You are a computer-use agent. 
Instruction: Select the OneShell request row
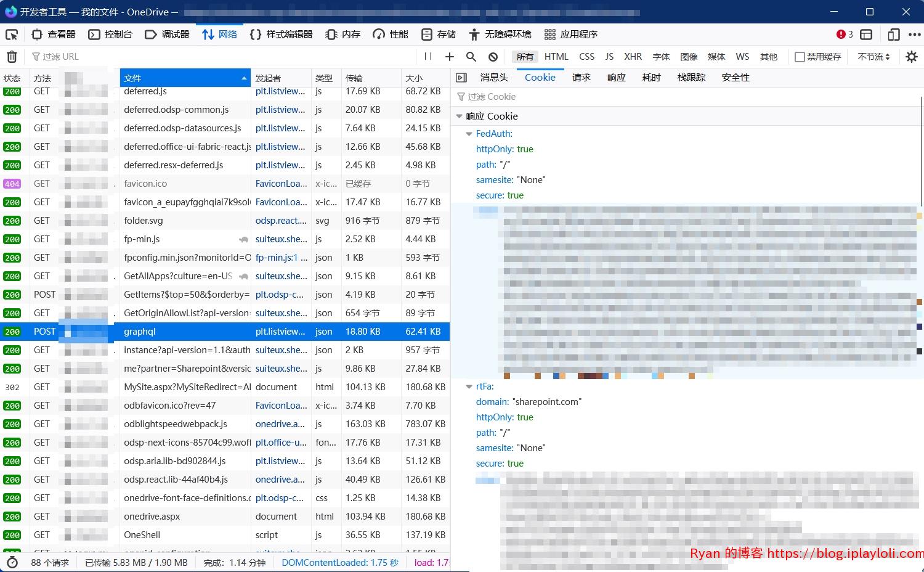click(x=225, y=535)
